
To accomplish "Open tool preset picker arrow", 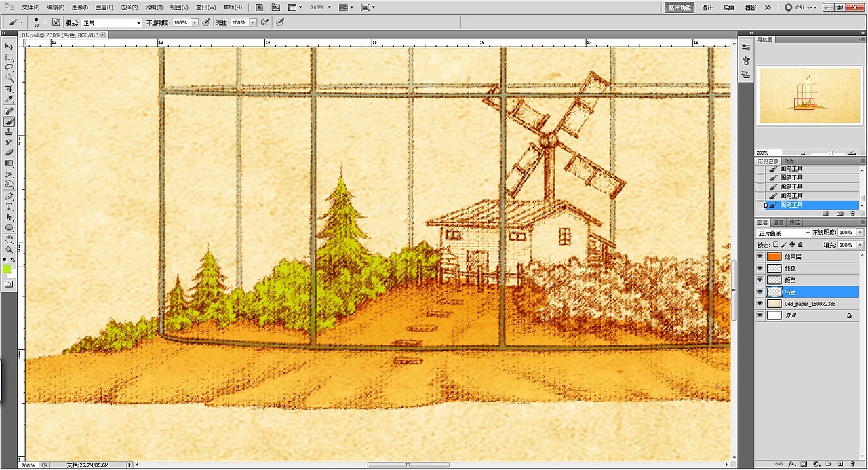I will (x=22, y=22).
